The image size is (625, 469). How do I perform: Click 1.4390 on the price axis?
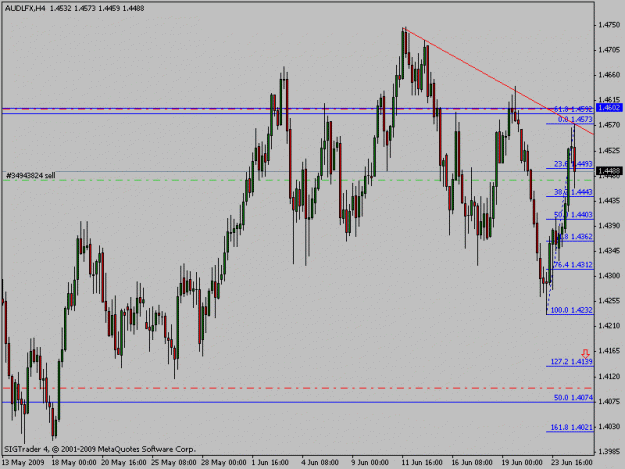click(x=609, y=226)
